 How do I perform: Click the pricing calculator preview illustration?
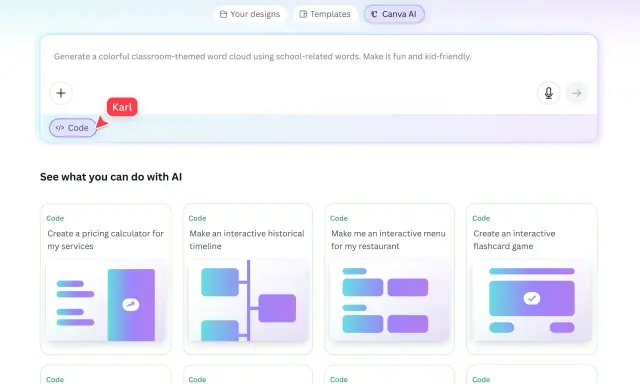[x=106, y=300]
